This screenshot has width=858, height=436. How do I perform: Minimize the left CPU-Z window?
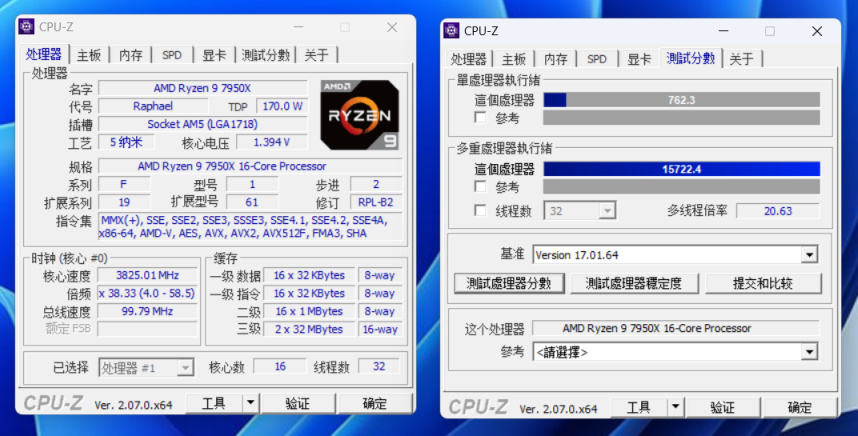pos(298,27)
